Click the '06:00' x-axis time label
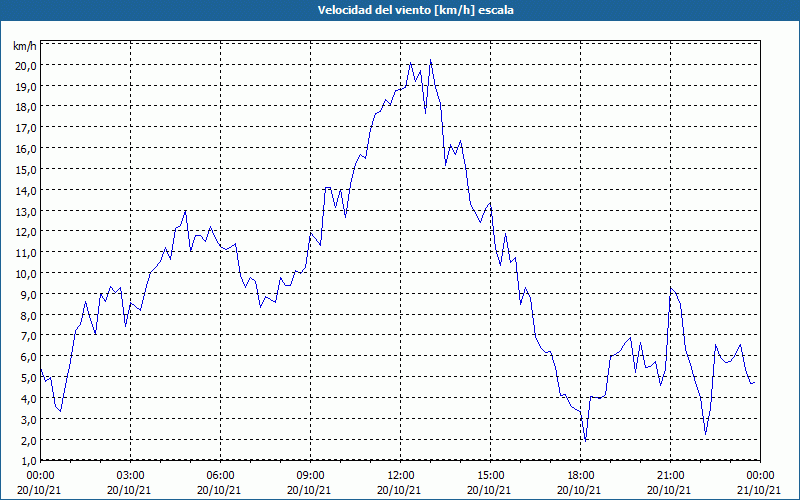This screenshot has width=800, height=500. point(220,476)
